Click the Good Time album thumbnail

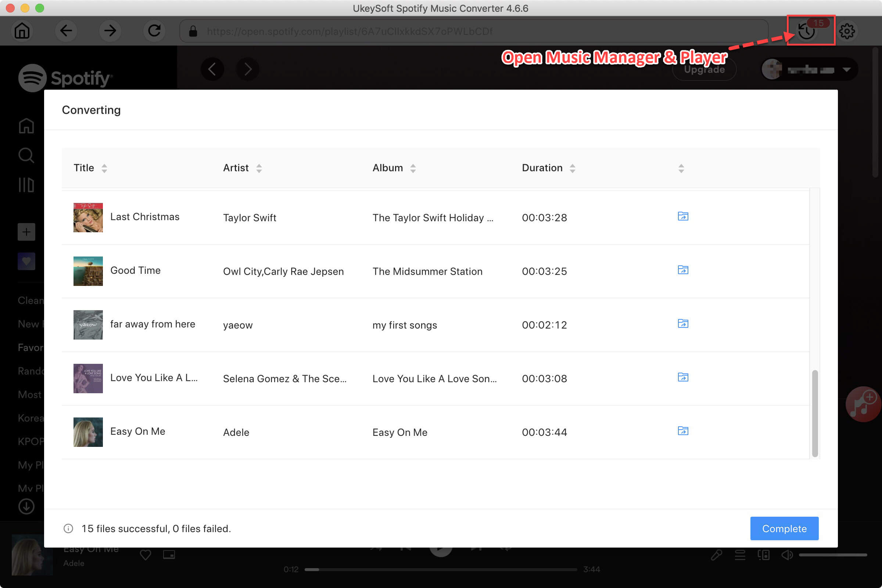pos(88,271)
